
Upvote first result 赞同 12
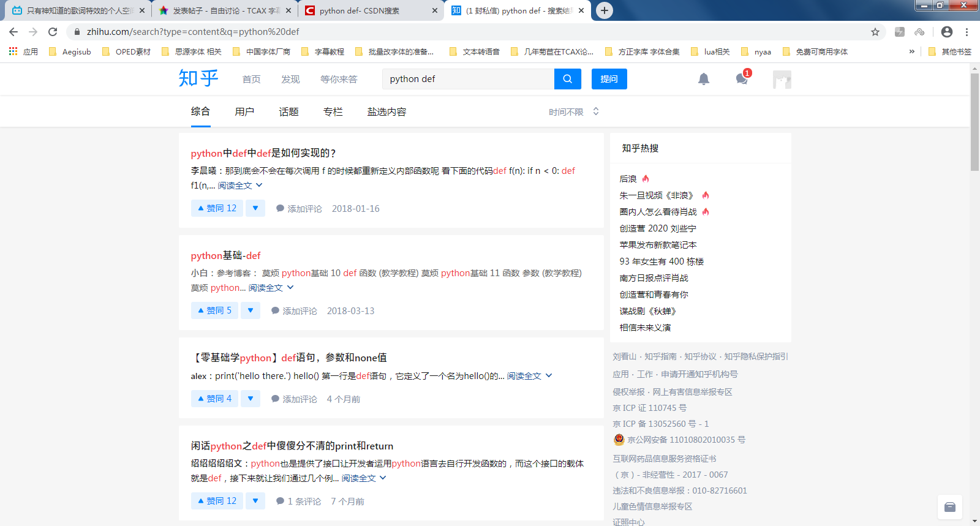click(217, 208)
